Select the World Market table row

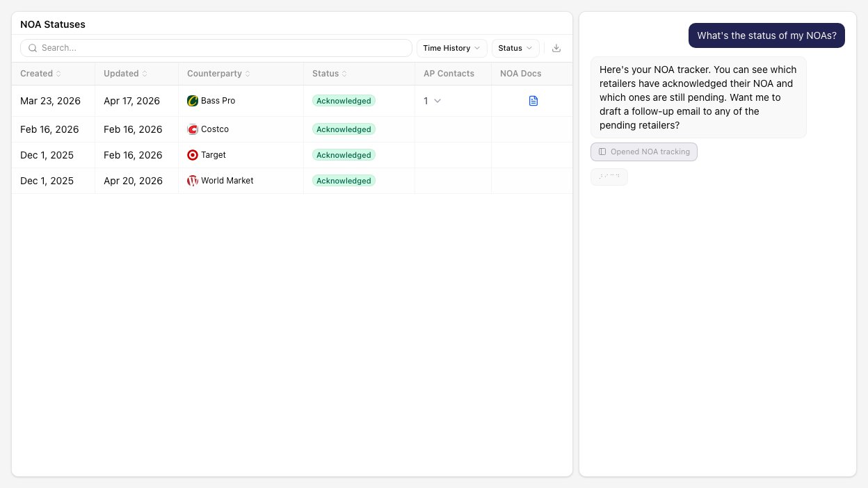point(292,181)
